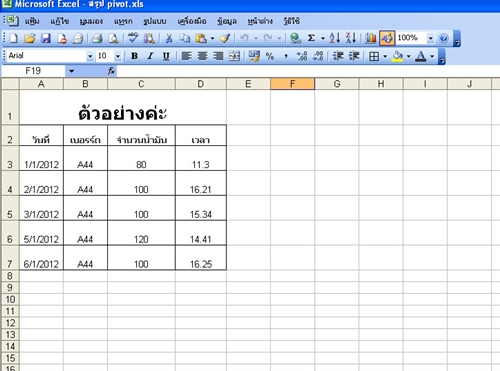The width and height of the screenshot is (500, 371).
Task: Sort ascending A to Z
Action: (335, 39)
